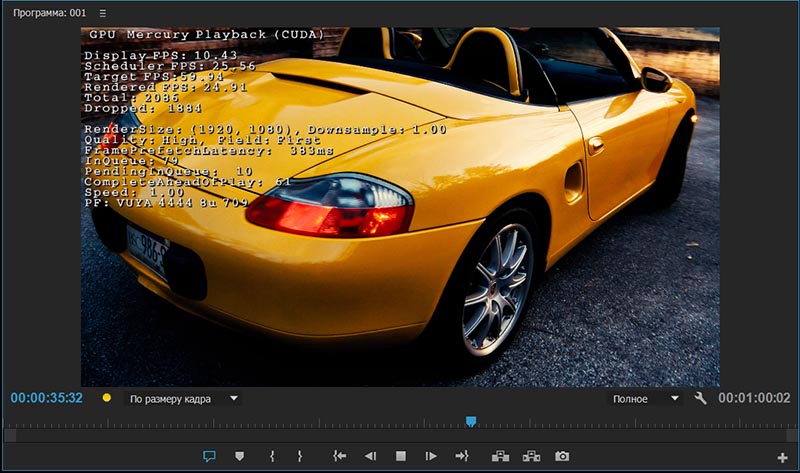Mark Out with the right brace
800x473 pixels.
(x=299, y=456)
